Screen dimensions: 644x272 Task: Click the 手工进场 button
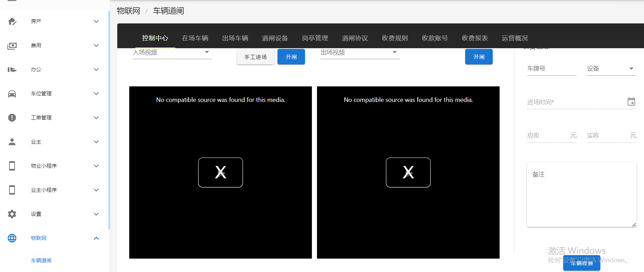(255, 57)
